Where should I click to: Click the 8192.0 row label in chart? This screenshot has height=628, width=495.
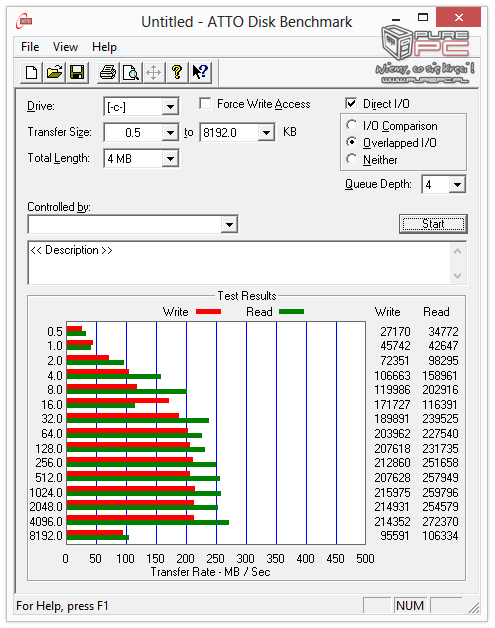46,535
